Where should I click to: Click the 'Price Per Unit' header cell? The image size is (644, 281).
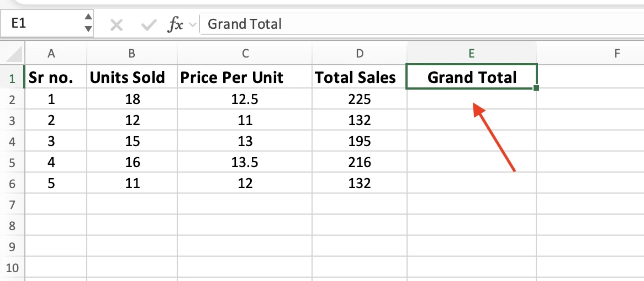pyautogui.click(x=245, y=77)
